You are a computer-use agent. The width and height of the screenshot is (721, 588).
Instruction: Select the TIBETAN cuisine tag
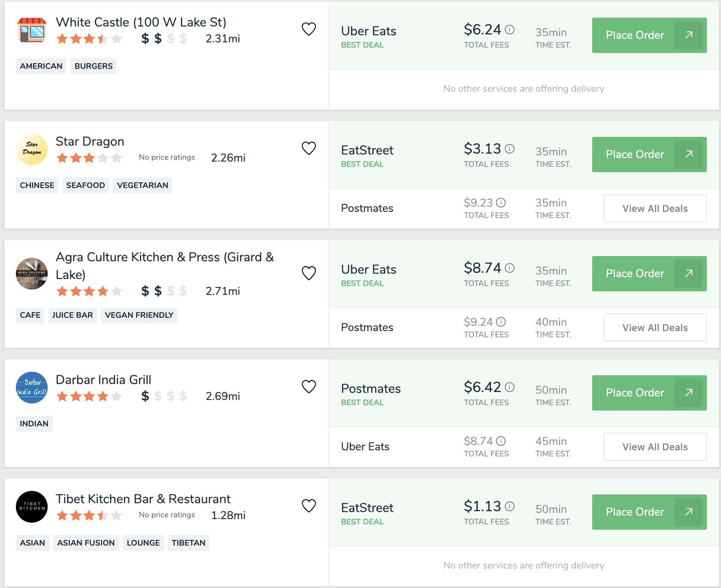188,543
